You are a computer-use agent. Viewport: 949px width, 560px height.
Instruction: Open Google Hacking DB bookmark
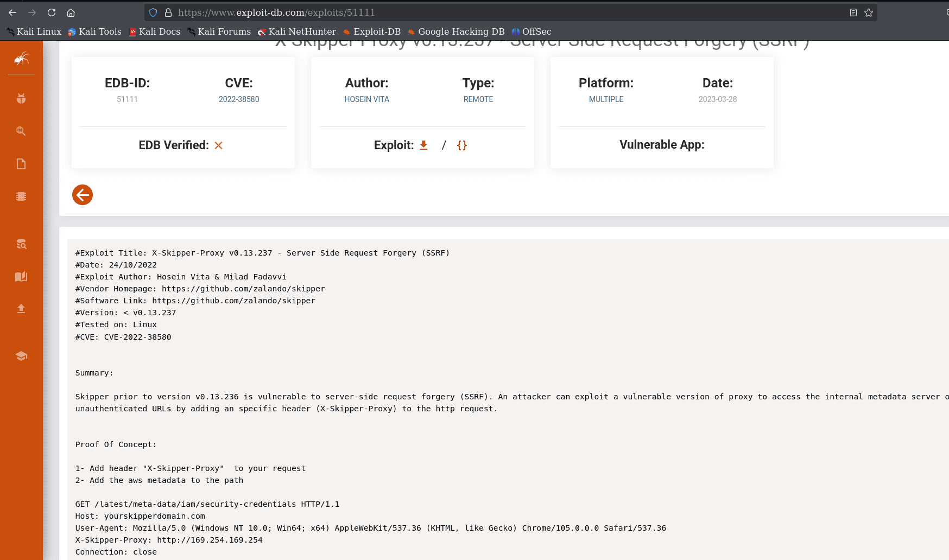pos(456,31)
